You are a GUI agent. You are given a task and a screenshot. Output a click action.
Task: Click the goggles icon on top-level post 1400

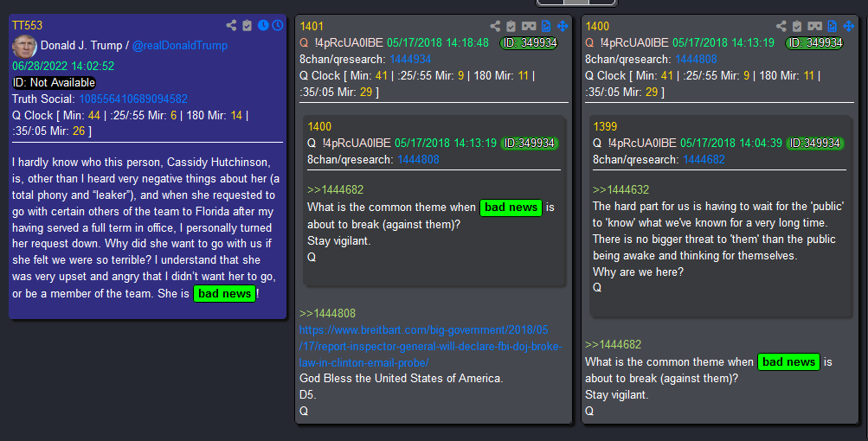(815, 26)
